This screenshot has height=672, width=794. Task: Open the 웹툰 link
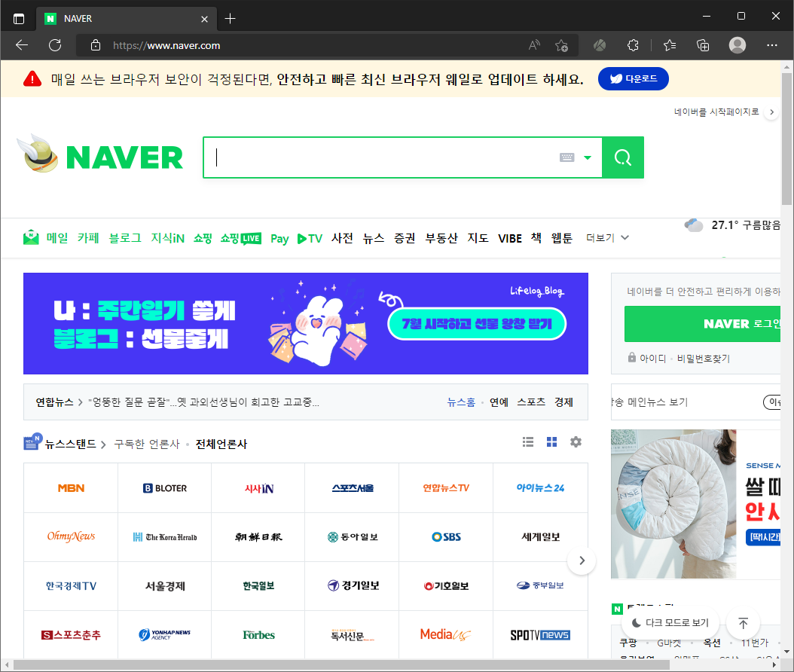click(561, 238)
